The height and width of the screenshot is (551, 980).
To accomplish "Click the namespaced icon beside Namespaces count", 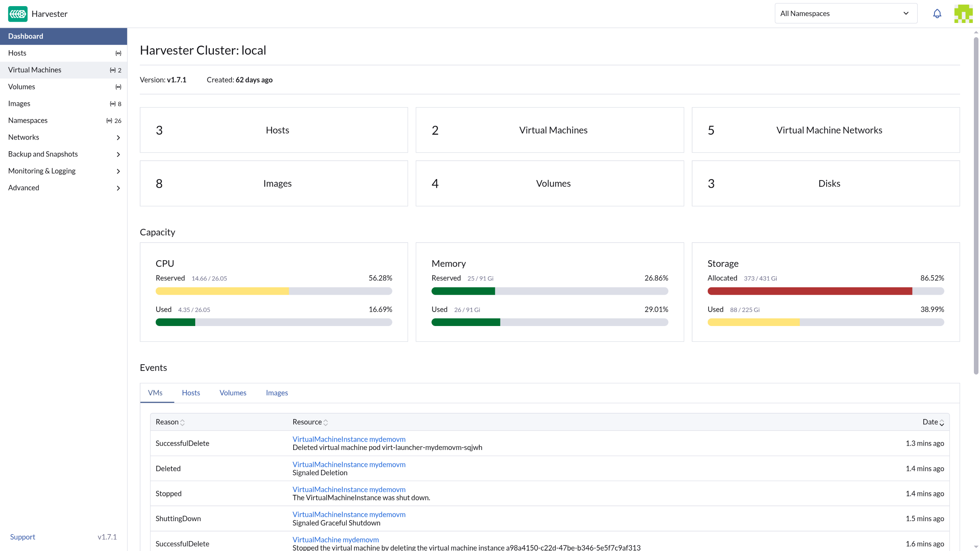I will coord(109,121).
